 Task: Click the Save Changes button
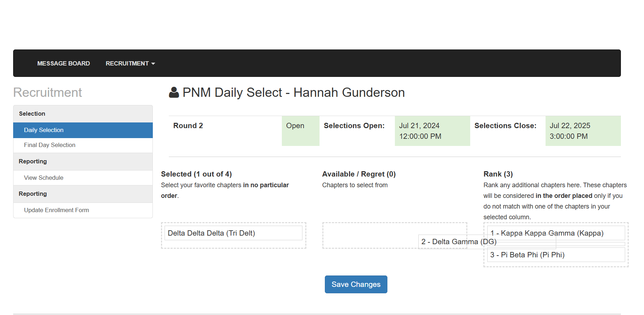(x=356, y=284)
